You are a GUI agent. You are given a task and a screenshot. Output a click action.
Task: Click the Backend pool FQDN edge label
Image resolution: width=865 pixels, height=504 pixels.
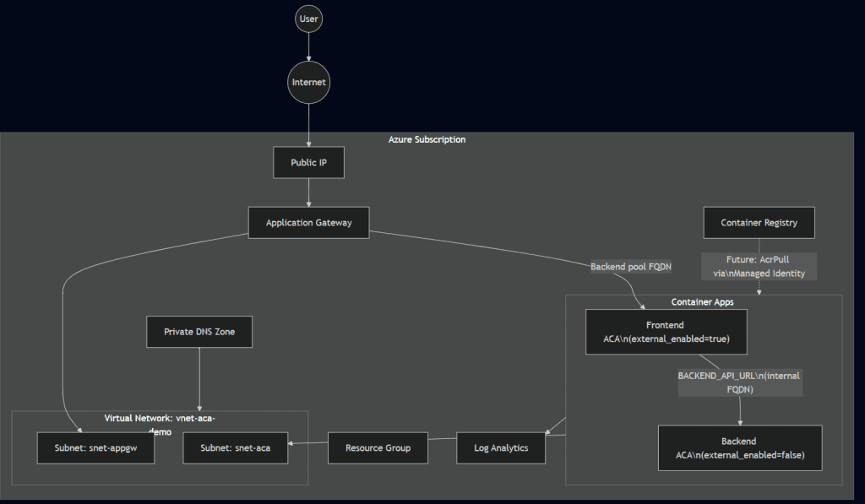tap(631, 267)
